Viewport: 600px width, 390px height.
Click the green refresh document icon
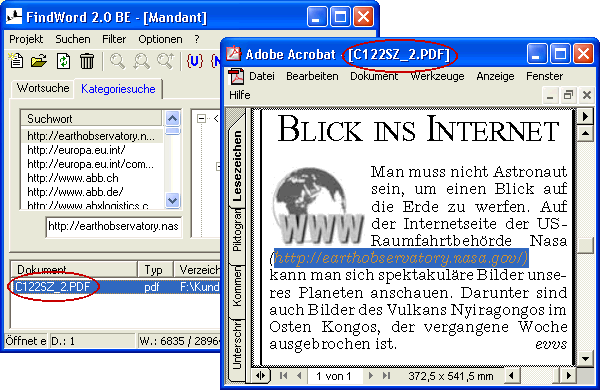pyautogui.click(x=63, y=61)
